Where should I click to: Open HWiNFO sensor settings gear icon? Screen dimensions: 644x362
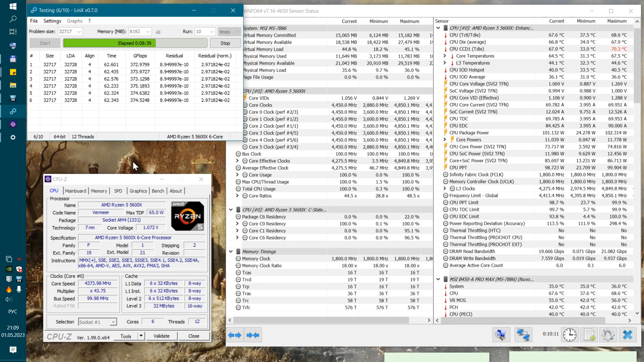[x=608, y=335]
